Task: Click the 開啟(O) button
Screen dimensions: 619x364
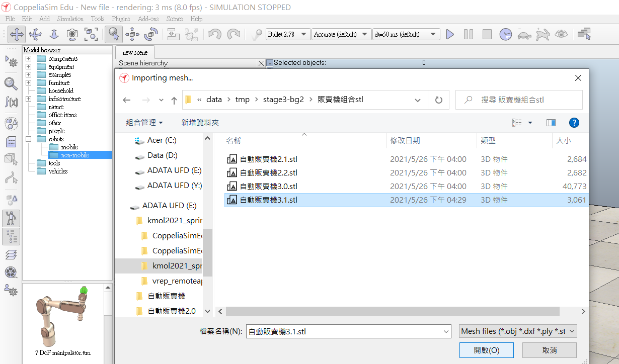Action: pos(487,350)
